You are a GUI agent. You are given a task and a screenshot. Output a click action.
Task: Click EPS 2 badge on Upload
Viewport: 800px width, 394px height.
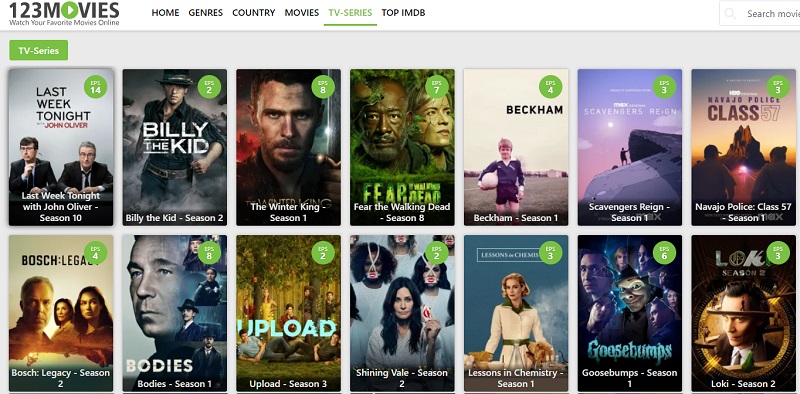323,253
